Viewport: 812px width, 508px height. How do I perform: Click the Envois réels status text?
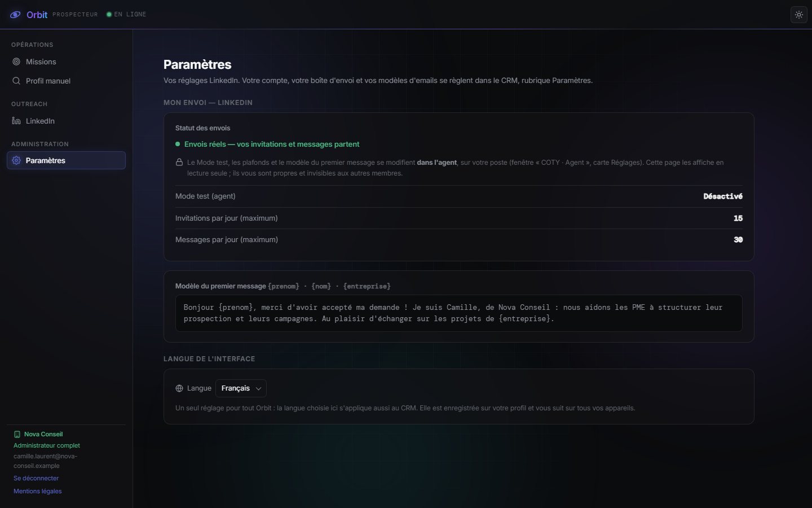[272, 144]
